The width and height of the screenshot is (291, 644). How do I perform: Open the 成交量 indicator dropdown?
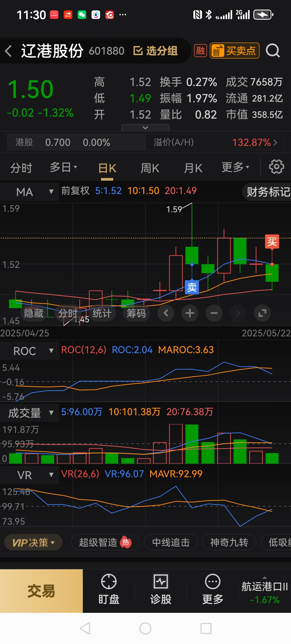[x=29, y=413]
